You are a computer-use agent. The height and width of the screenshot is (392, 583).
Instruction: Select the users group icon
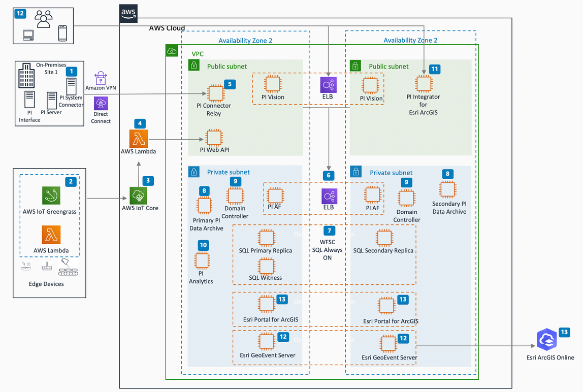pos(44,19)
